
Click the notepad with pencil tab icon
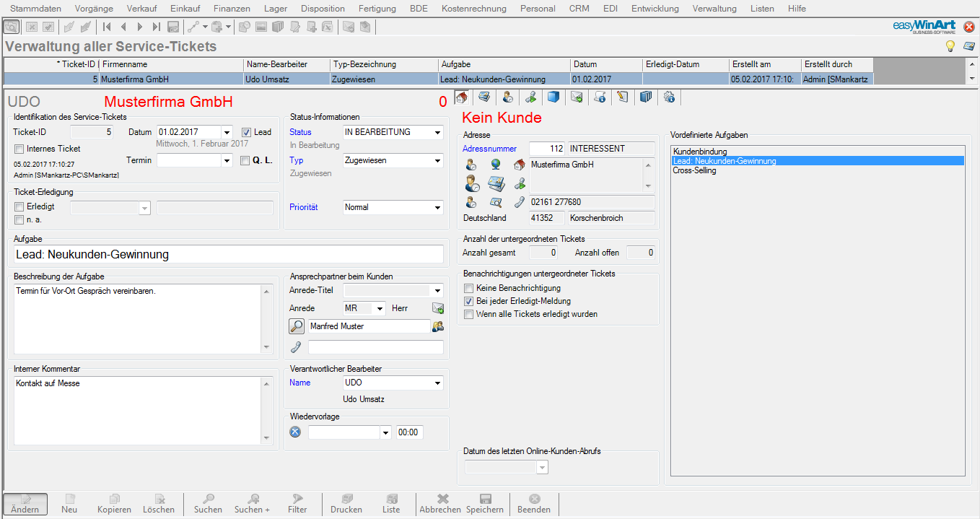pos(623,97)
